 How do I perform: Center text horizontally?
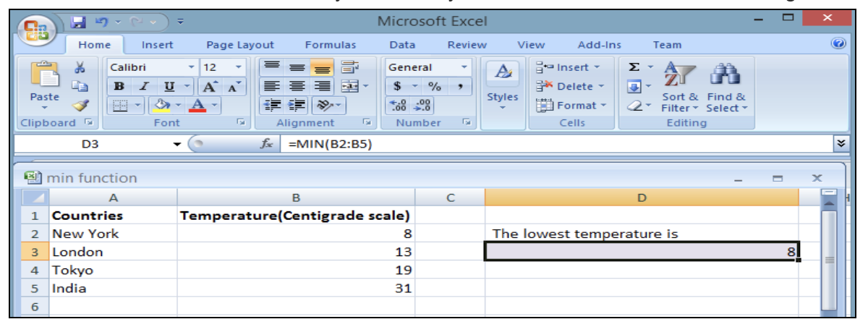click(297, 86)
